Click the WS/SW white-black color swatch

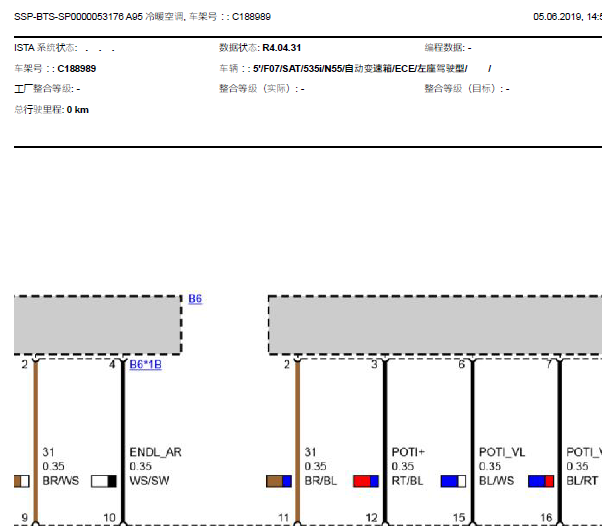[x=104, y=481]
